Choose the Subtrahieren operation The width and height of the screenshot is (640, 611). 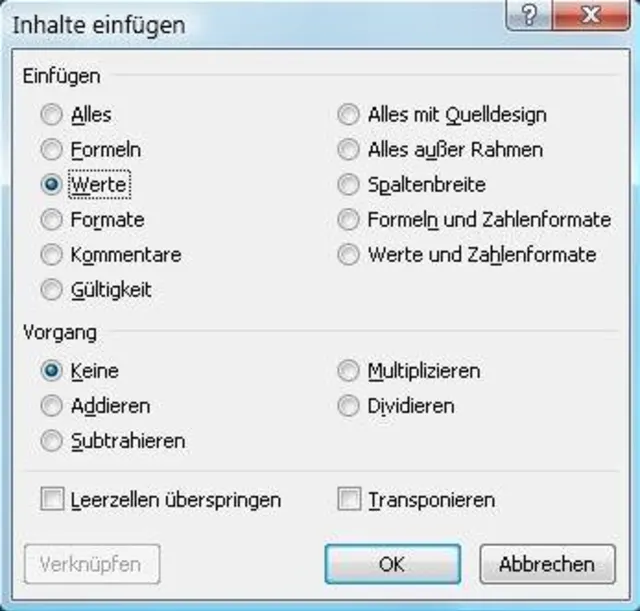click(x=51, y=441)
